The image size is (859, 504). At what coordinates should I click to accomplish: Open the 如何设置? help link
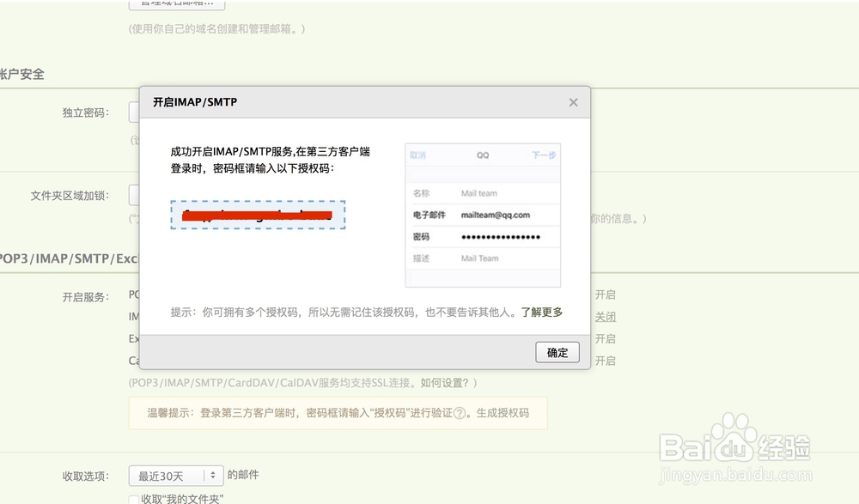pyautogui.click(x=444, y=383)
